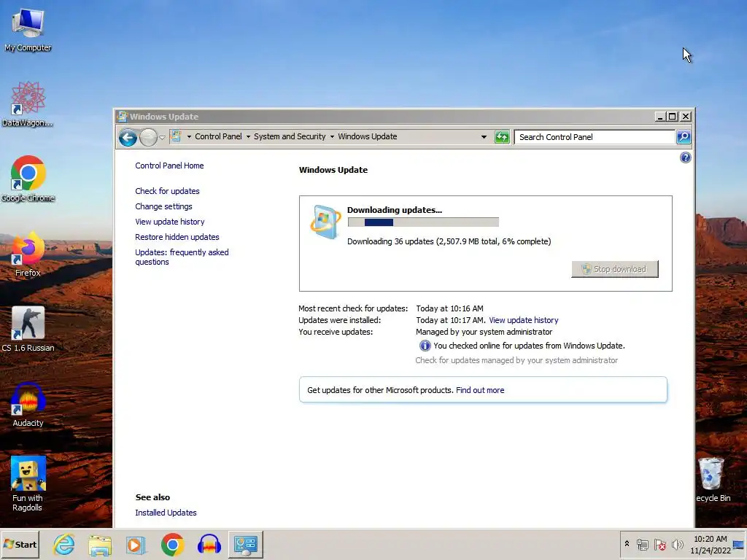
Task: Go back with the blue Back arrow
Action: 128,138
